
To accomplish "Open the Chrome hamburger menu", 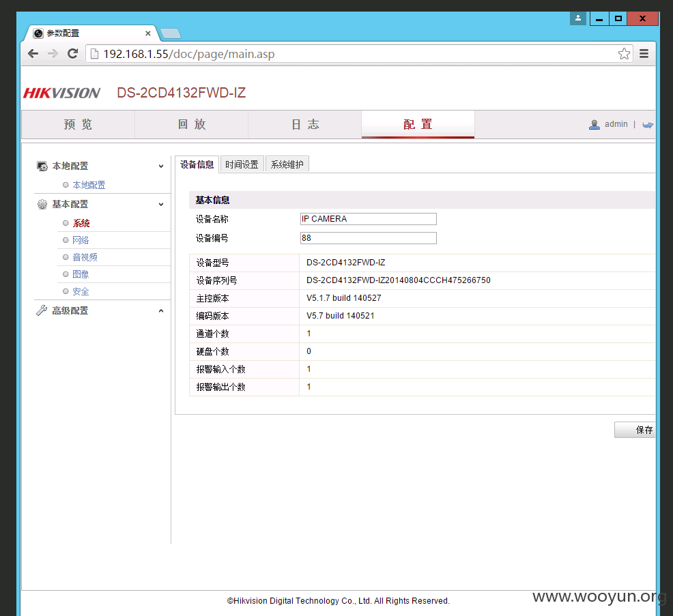I will pyautogui.click(x=644, y=54).
